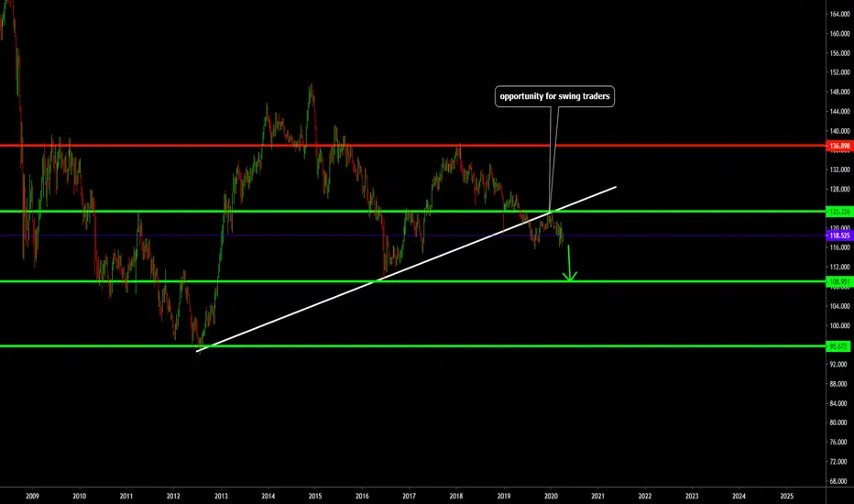Viewport: 854px width, 504px height.
Task: Click the 88.000 price scale value
Action: [x=840, y=384]
